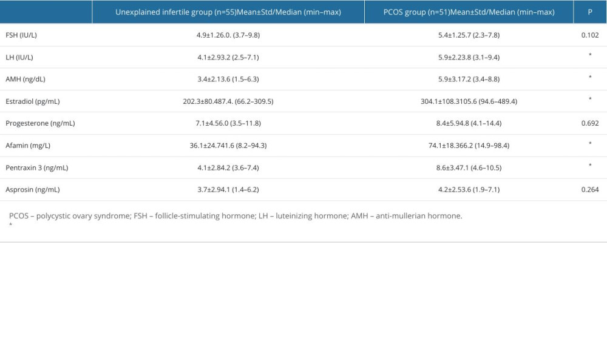Click the AMH PCOS value 5.9±3.17.2 (3.4–8.8)
The height and width of the screenshot is (364, 607).
(x=469, y=79)
